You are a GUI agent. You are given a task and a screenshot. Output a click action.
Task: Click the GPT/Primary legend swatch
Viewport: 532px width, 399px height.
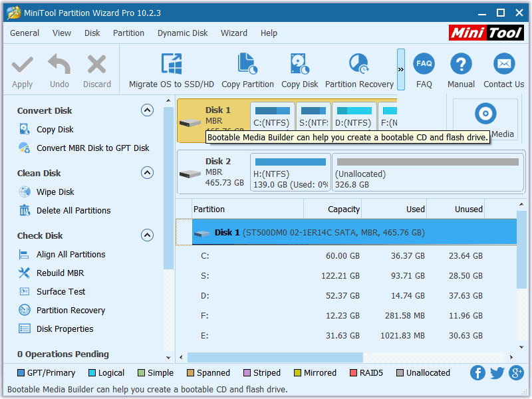[21, 373]
